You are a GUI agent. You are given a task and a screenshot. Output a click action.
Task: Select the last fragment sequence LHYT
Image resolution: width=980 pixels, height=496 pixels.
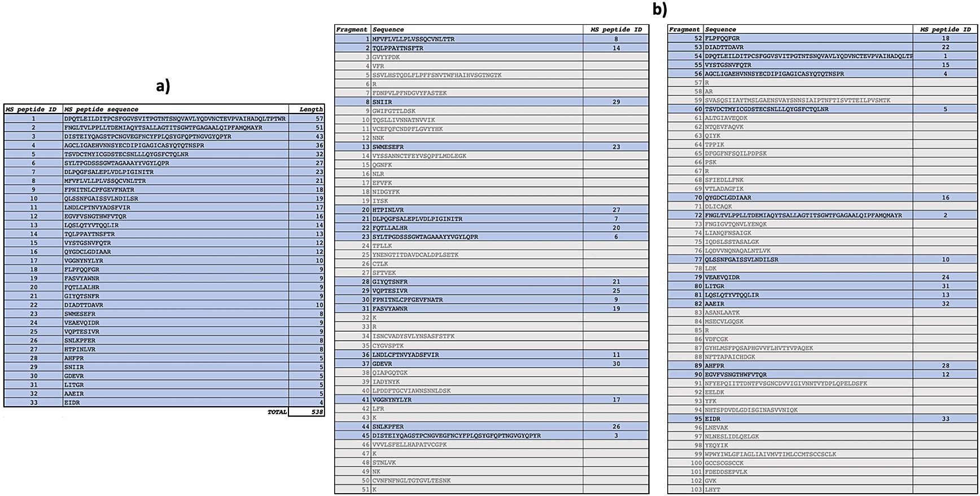point(712,490)
